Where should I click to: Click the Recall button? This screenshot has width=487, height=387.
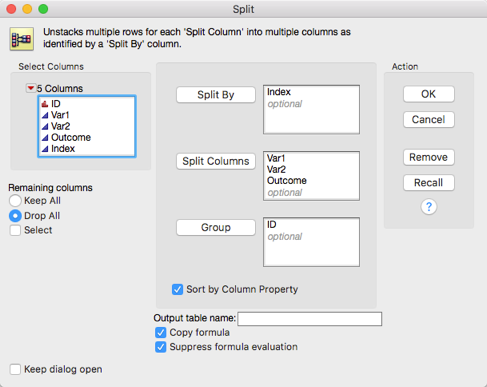coord(429,183)
